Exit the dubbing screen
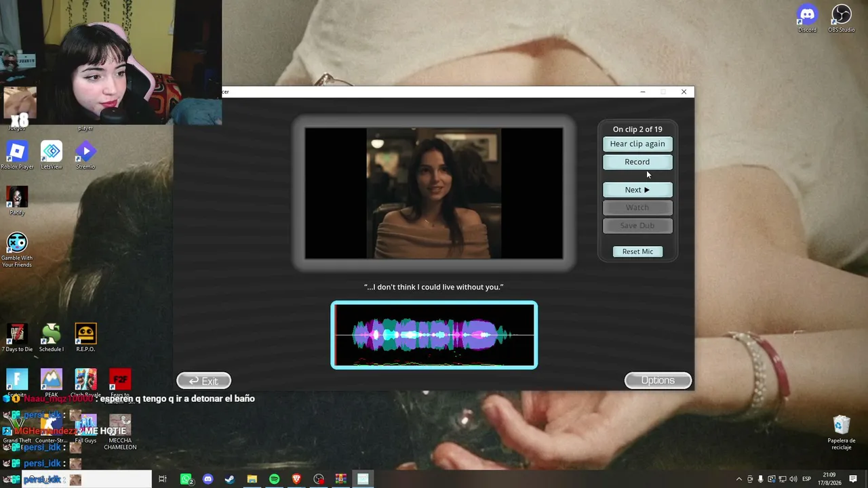868x488 pixels. pos(204,381)
